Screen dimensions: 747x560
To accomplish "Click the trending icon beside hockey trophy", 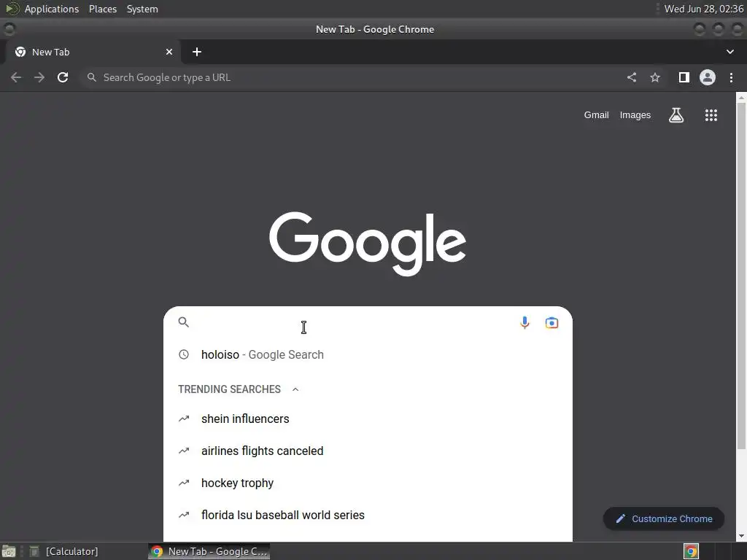I will [x=183, y=483].
